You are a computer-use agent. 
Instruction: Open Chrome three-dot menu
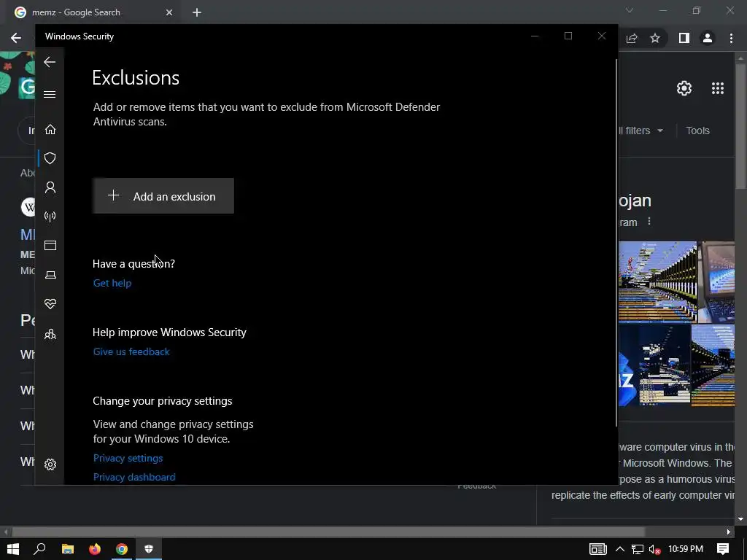pos(731,38)
